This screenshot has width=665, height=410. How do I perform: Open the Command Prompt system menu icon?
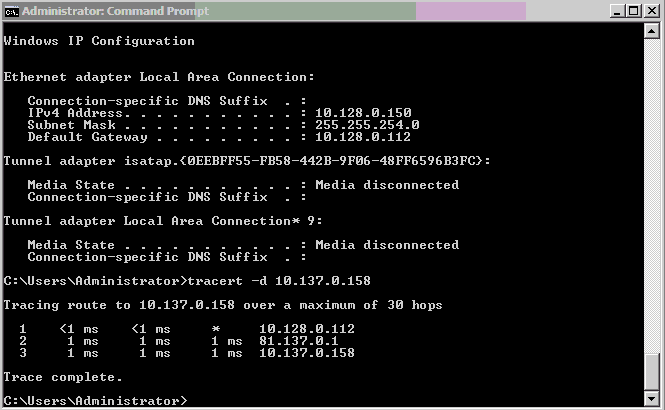[x=11, y=11]
